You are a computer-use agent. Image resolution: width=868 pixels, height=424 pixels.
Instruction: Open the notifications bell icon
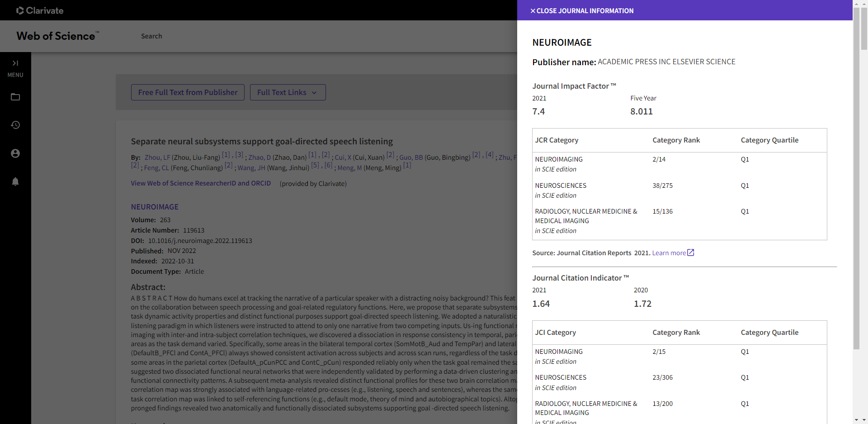point(15,181)
